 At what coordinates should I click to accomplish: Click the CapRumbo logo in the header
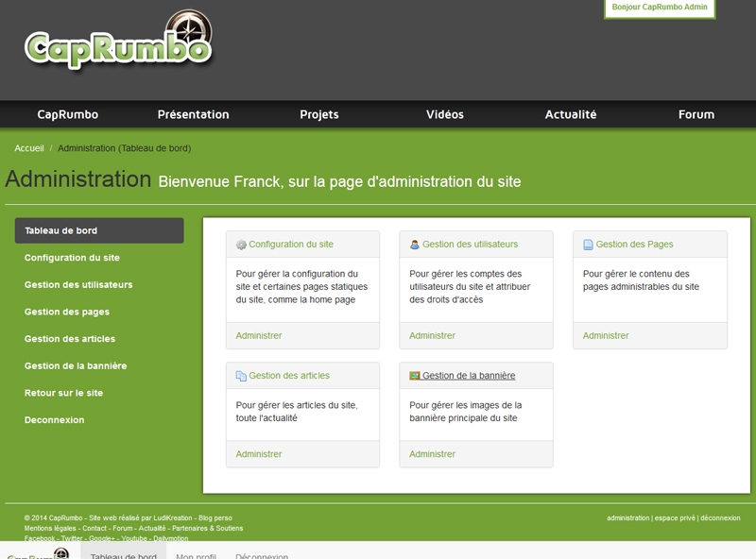coord(118,42)
